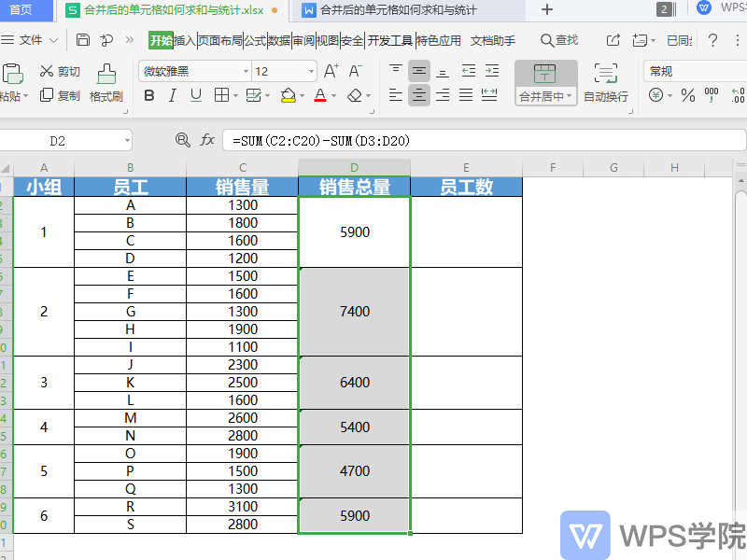Click increase decimal places icon
Image resolution: width=747 pixels, height=560 pixels.
[x=738, y=96]
